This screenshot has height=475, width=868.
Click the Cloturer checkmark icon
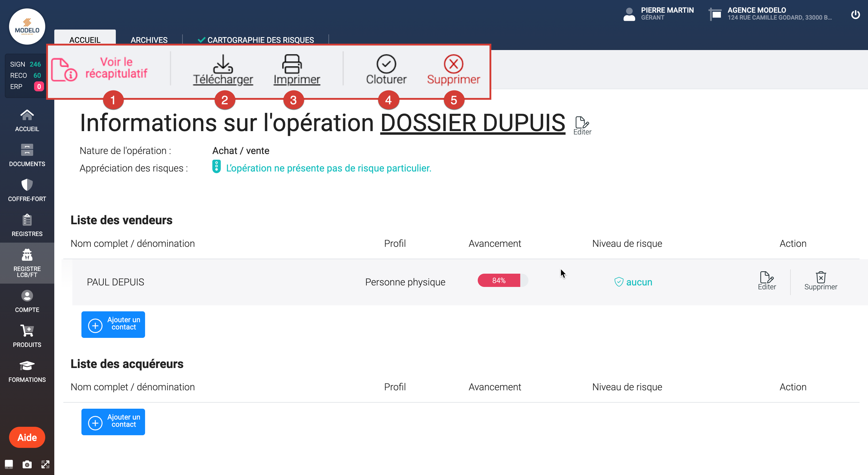386,64
